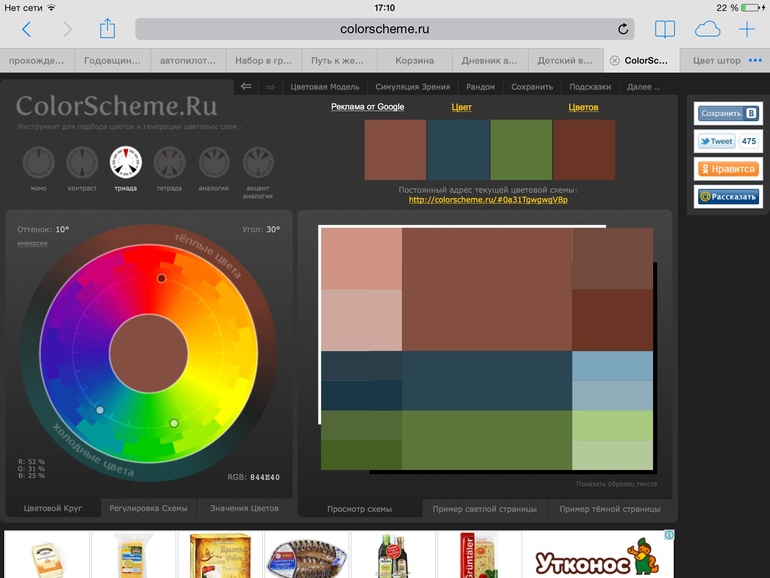Image resolution: width=770 pixels, height=578 pixels.
Task: Enable the акцент аналогия scheme option
Action: click(x=258, y=161)
